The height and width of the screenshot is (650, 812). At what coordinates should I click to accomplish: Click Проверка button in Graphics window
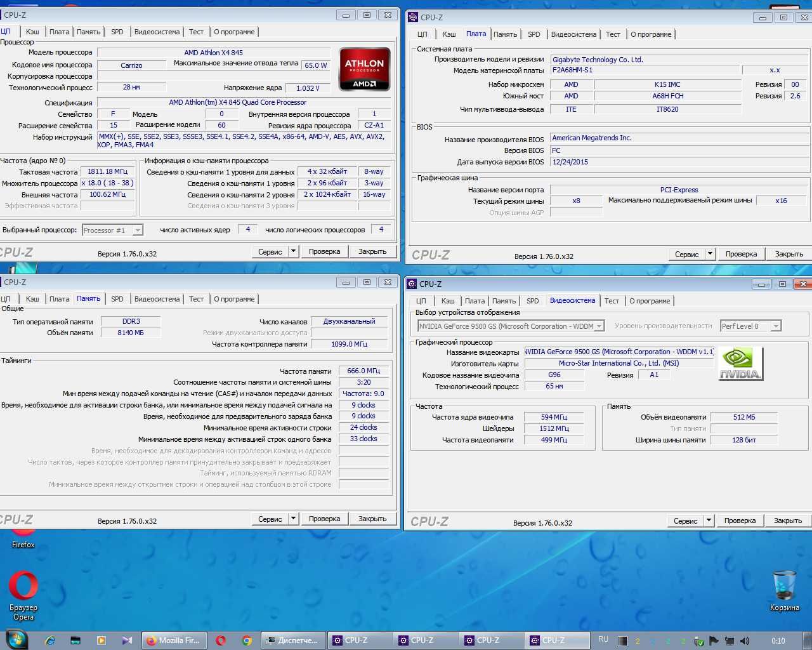click(x=740, y=521)
